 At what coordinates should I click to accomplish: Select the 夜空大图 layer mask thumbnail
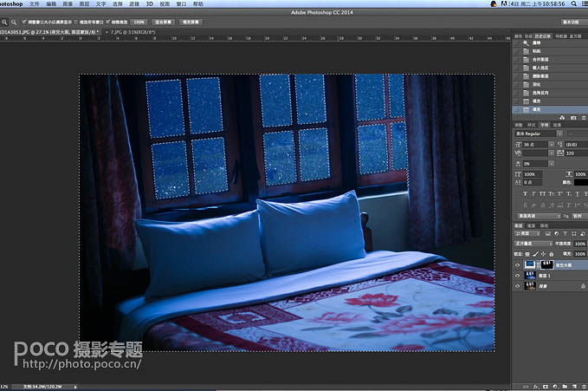[547, 265]
